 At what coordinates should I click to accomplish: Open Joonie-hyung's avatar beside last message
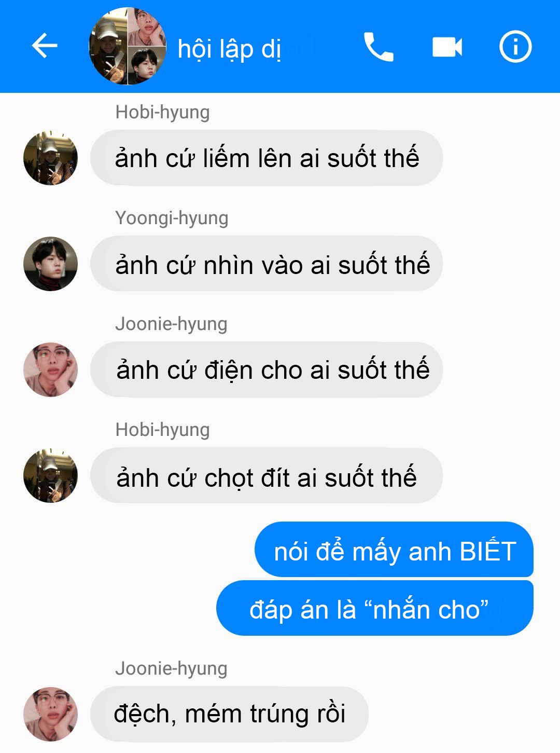[50, 714]
